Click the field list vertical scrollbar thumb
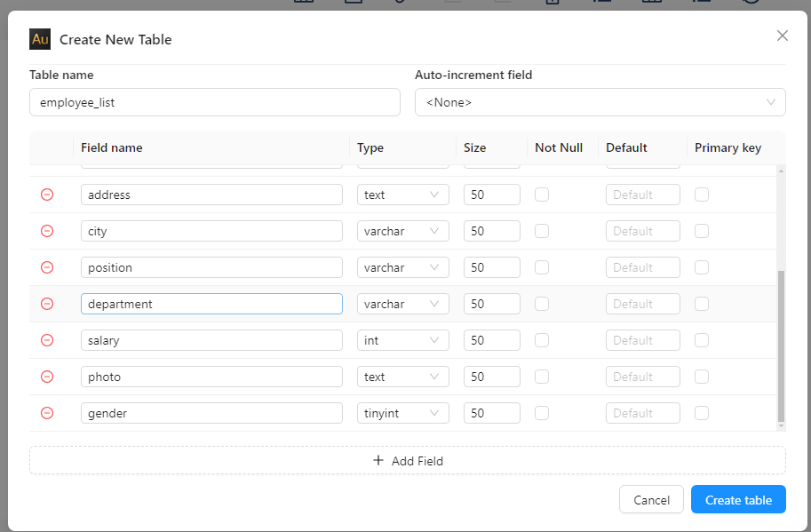The height and width of the screenshot is (532, 811). coord(781,345)
